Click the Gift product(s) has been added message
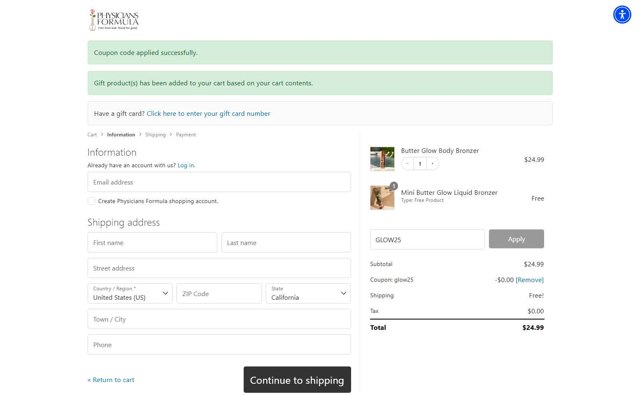The height and width of the screenshot is (395, 640). click(x=203, y=83)
